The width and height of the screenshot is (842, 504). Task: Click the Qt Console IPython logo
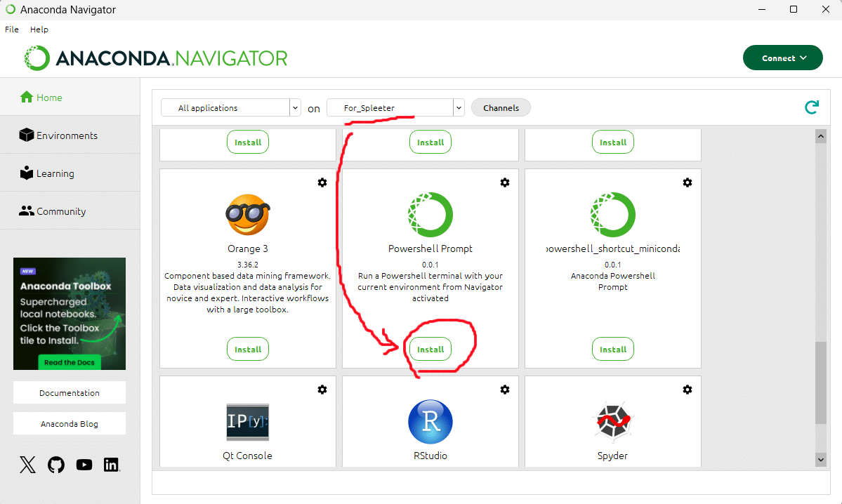[x=248, y=421]
